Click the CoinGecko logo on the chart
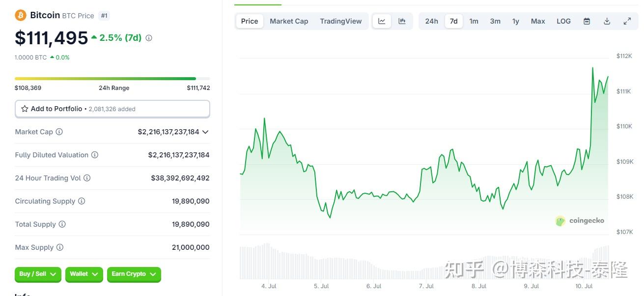The image size is (644, 296). [x=580, y=220]
